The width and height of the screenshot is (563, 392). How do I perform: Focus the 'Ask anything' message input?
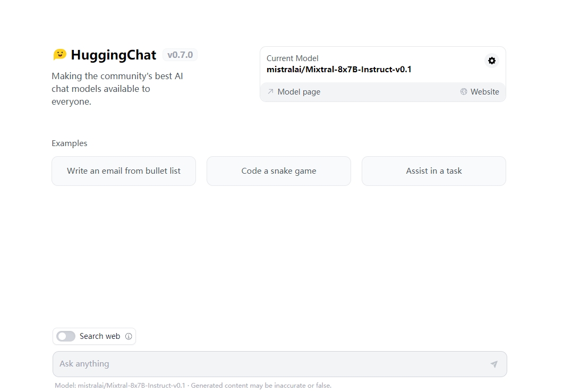coord(271,364)
